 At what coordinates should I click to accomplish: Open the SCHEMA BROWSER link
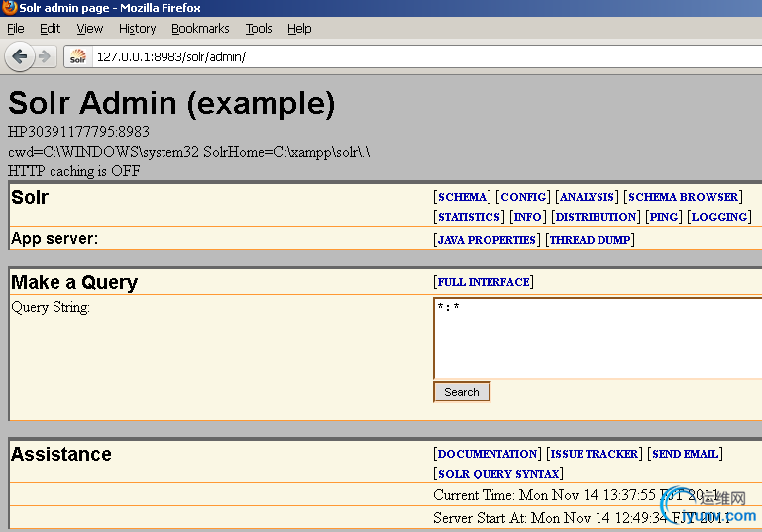pos(684,197)
